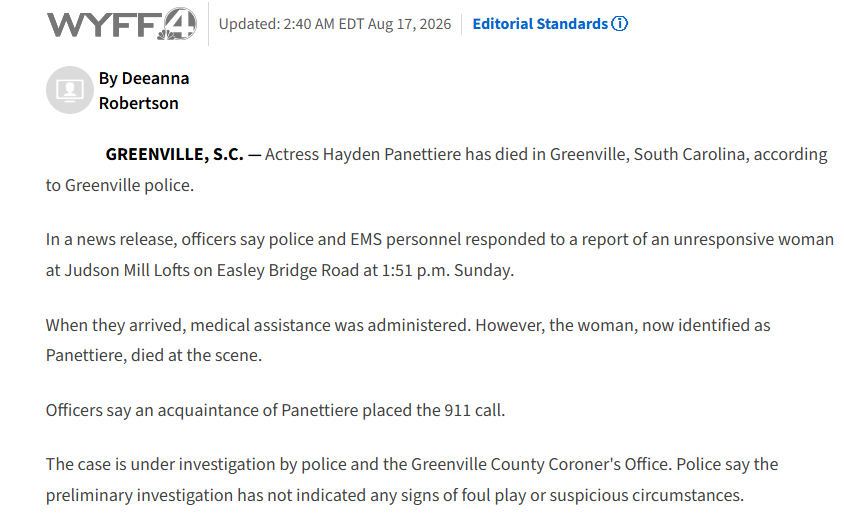Open the Editorial Standards link
The width and height of the screenshot is (844, 514).
coord(540,24)
